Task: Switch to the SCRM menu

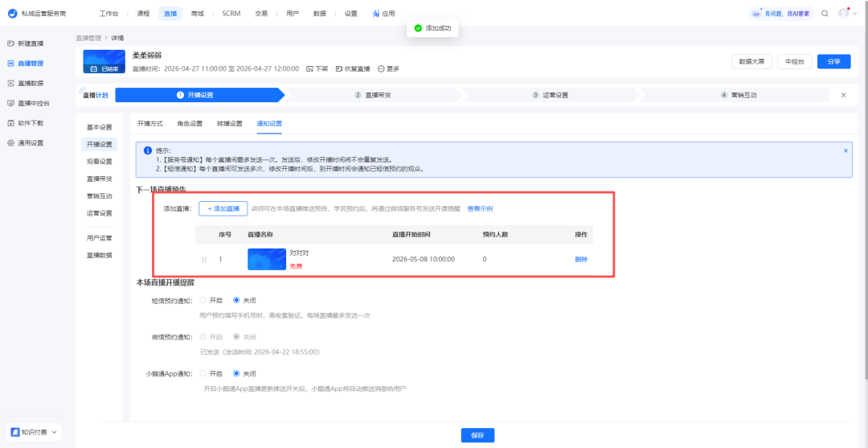Action: click(x=231, y=14)
